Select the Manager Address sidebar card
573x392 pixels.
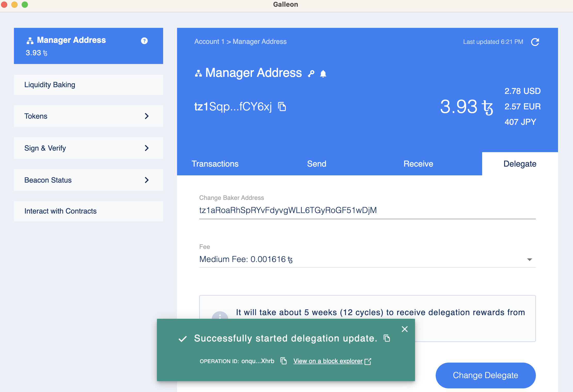click(89, 46)
